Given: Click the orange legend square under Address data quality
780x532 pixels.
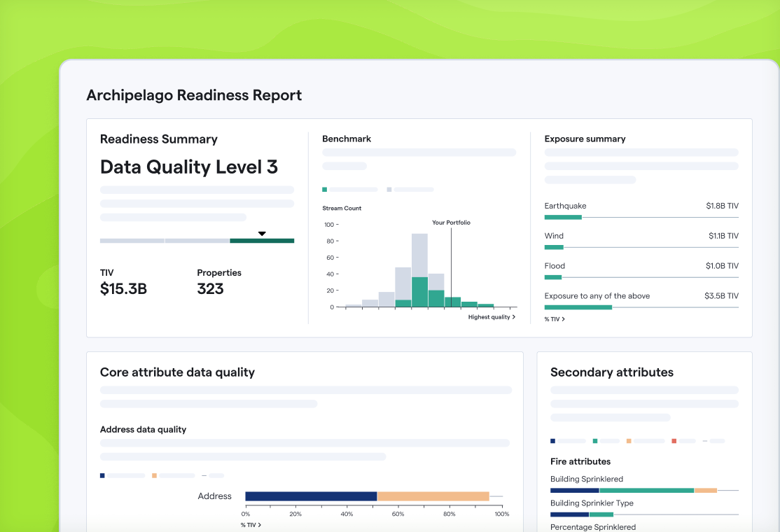Looking at the screenshot, I should pyautogui.click(x=154, y=476).
